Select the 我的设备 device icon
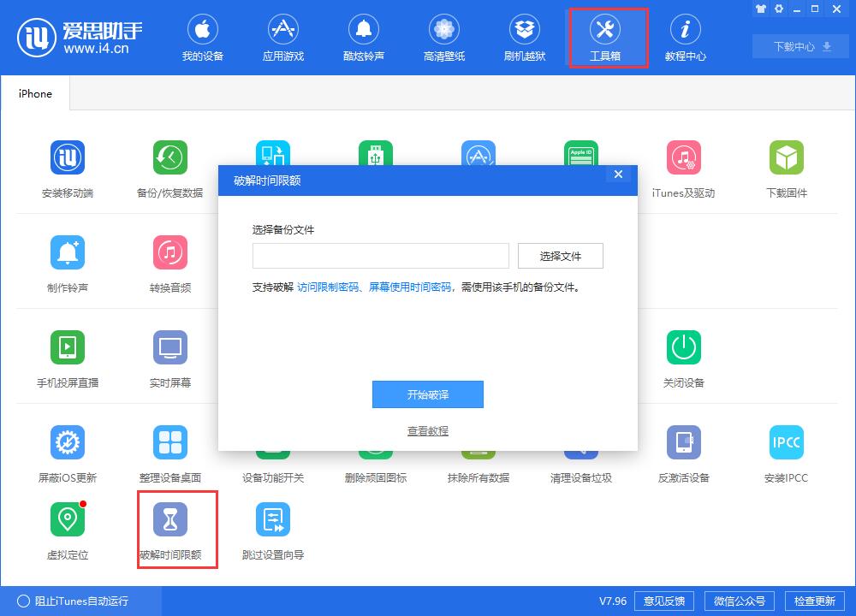The height and width of the screenshot is (616, 856). 203,37
